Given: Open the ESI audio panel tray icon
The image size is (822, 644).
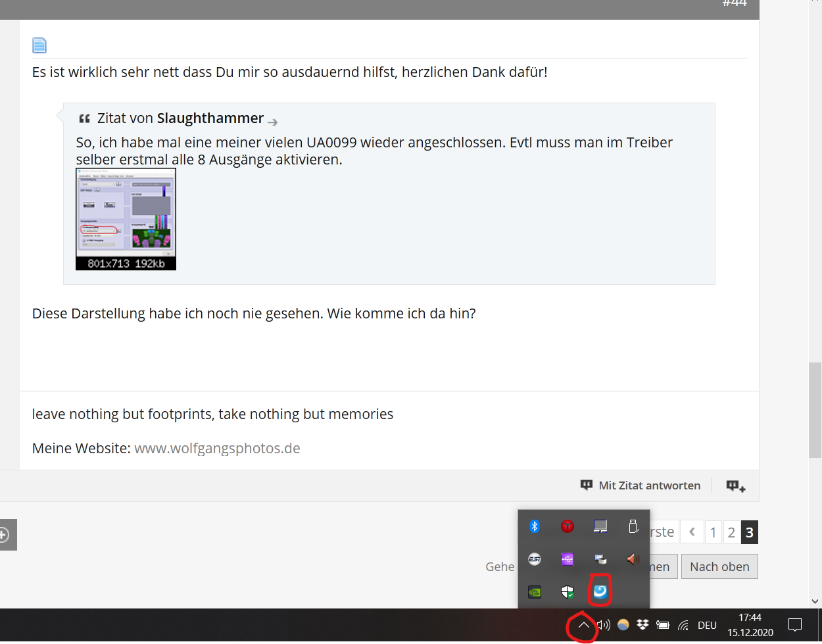Looking at the screenshot, I should 535,559.
